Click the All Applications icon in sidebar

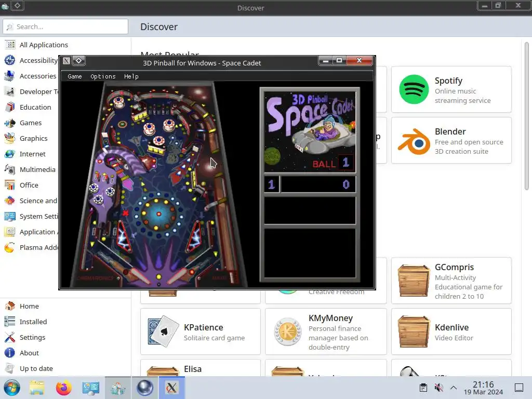10,45
